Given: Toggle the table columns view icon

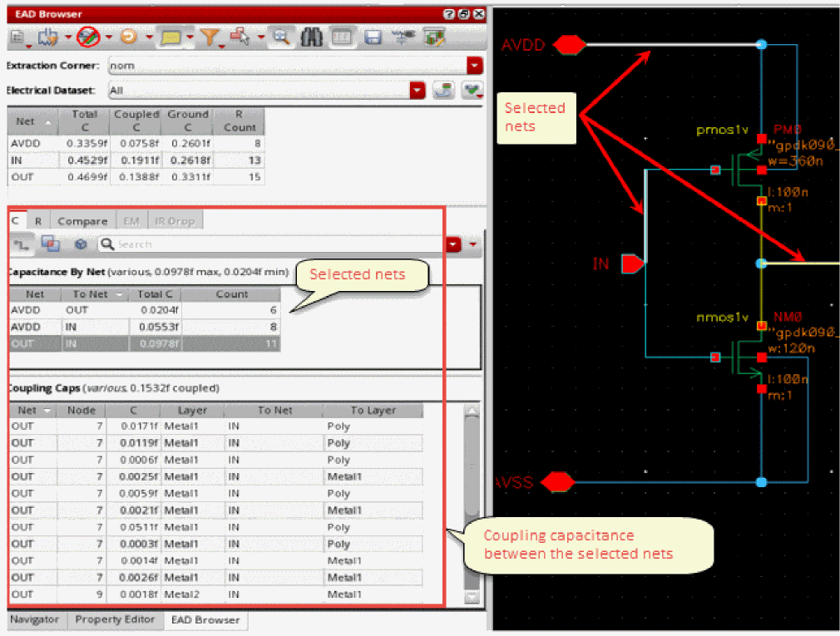Looking at the screenshot, I should click(x=342, y=37).
